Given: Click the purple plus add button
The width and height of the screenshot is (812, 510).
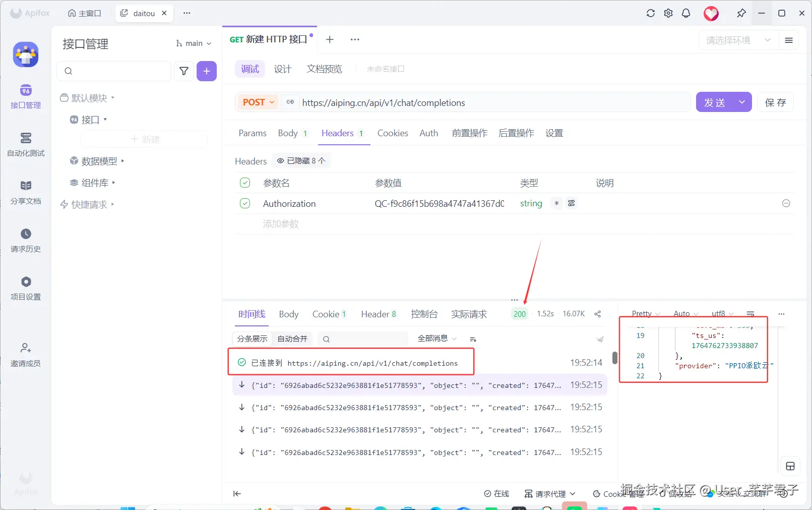Looking at the screenshot, I should click(x=207, y=71).
